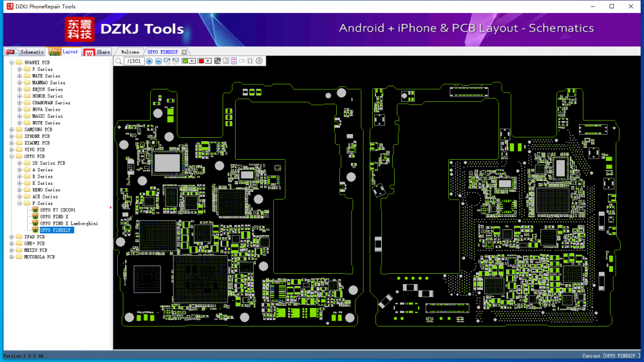
Task: Click the Share tab W icon
Action: pos(89,52)
